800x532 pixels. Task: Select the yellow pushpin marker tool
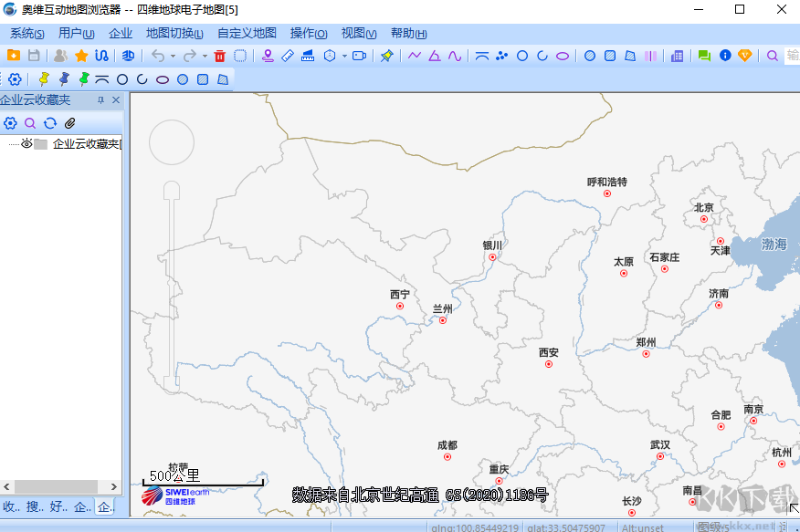tap(43, 79)
